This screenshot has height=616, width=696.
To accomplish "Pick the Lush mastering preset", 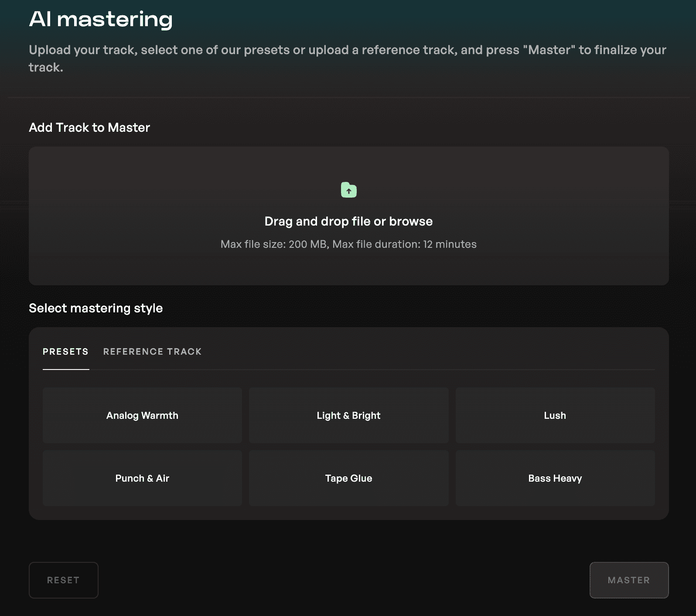I will coord(555,415).
